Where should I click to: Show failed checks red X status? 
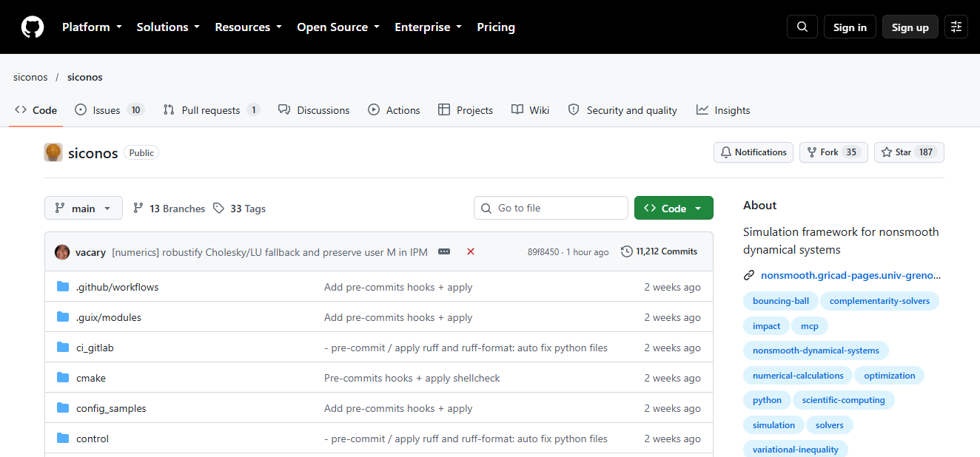tap(471, 251)
